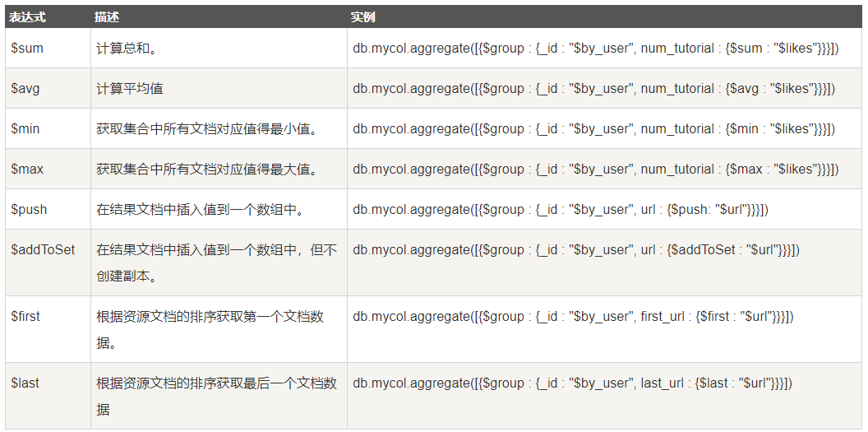
Task: Click the $min aggregate example code
Action: click(x=593, y=129)
